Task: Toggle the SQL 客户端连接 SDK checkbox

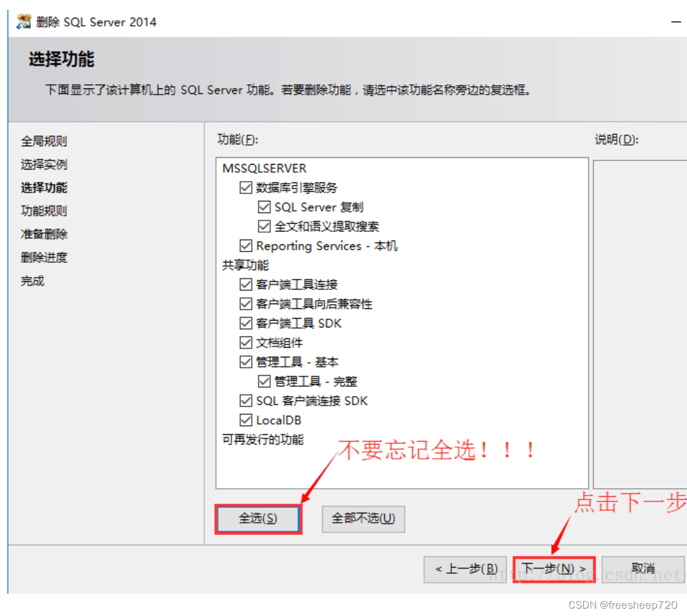Action: click(x=246, y=400)
